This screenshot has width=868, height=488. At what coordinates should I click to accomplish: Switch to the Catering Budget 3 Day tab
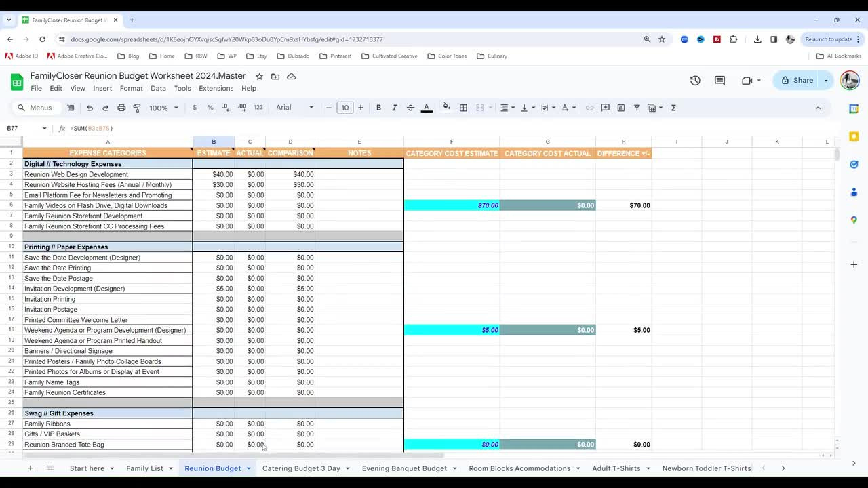300,468
